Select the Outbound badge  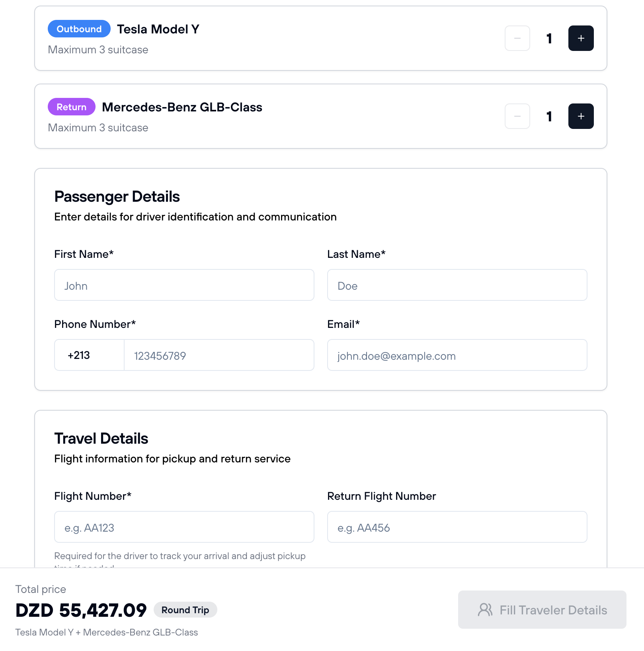pos(79,29)
